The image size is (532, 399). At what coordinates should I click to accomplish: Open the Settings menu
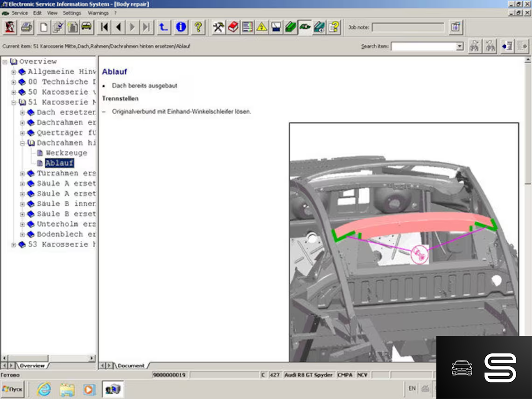(x=72, y=13)
